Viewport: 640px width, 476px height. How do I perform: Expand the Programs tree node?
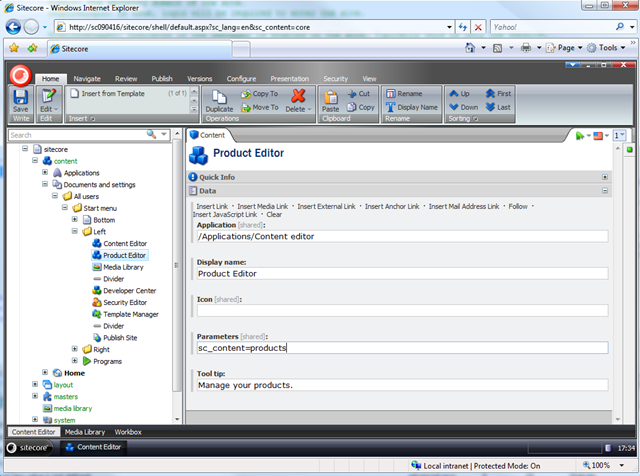point(74,360)
